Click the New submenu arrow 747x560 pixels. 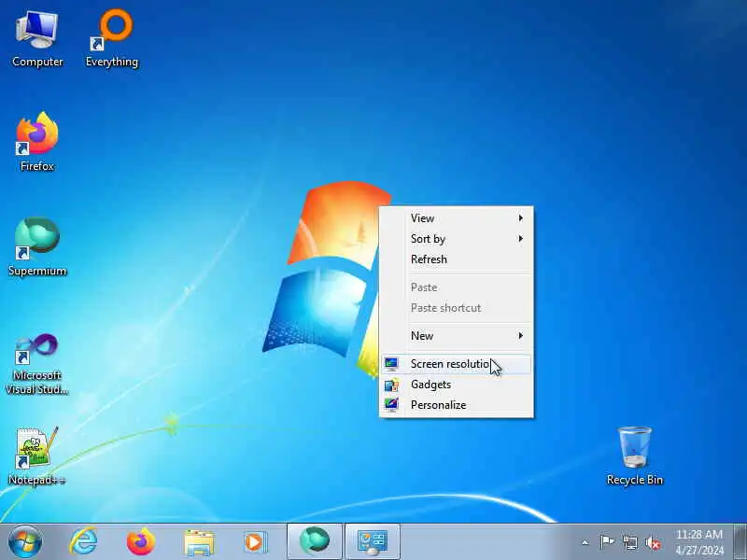[521, 336]
